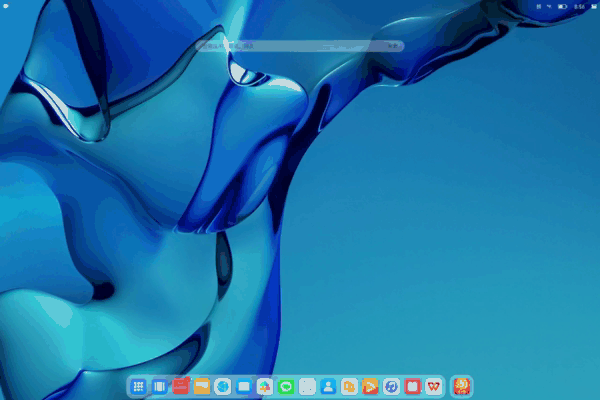Open the blue music note player

coord(391,386)
